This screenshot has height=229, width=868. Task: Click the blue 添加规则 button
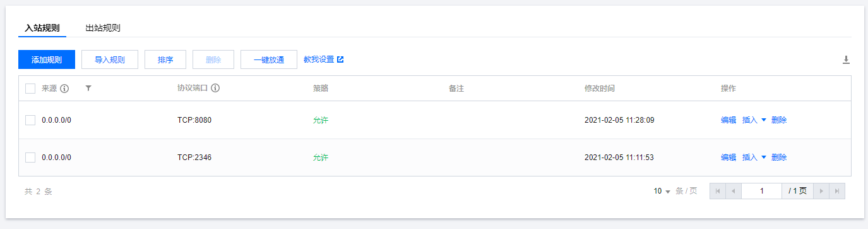coord(47,60)
